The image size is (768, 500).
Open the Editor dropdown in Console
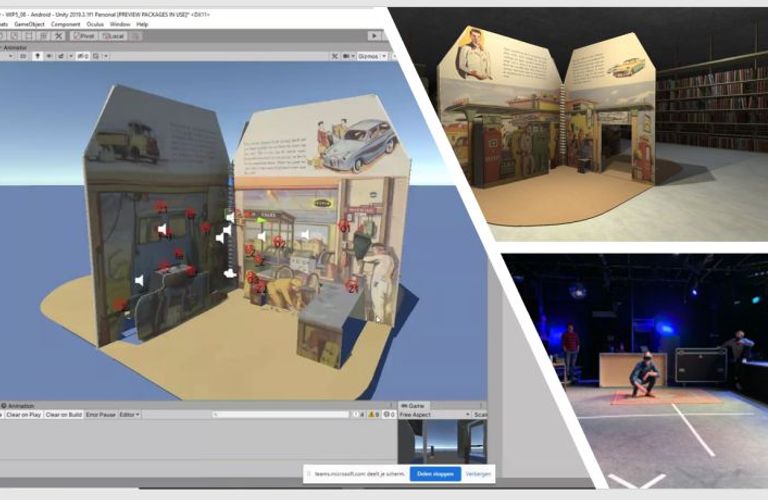129,415
